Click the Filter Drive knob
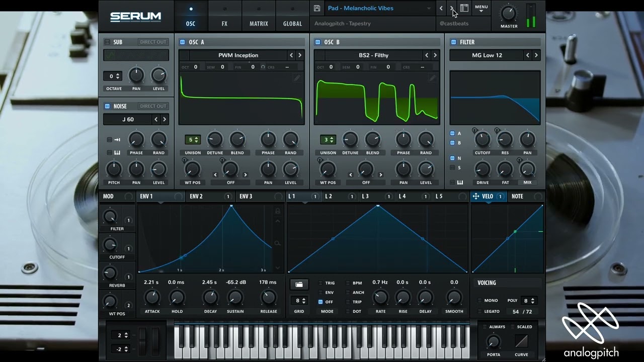644x362 pixels. [x=482, y=169]
